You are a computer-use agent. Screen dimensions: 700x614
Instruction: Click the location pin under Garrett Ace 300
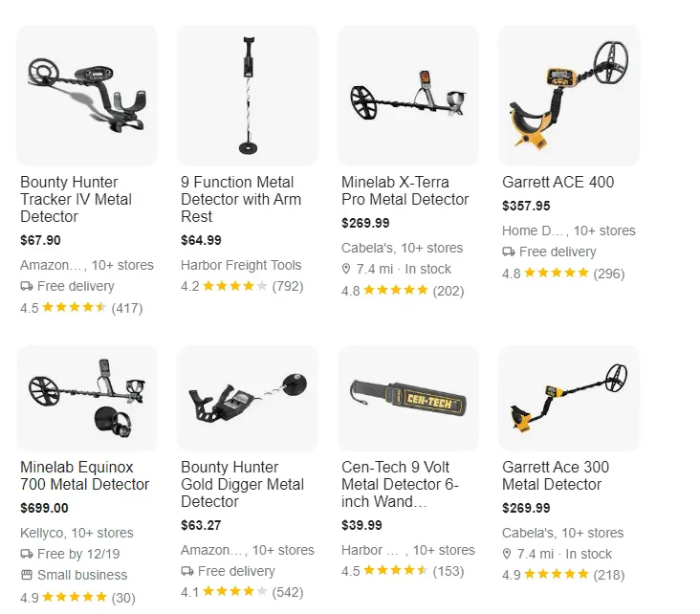click(x=507, y=554)
